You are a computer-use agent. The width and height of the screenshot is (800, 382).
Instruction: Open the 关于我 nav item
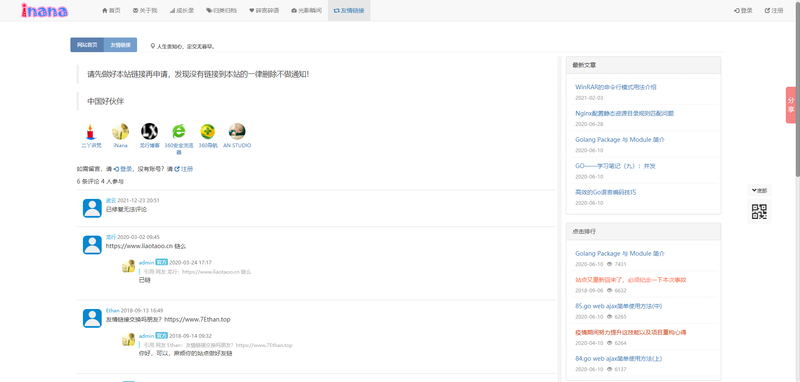coord(145,10)
